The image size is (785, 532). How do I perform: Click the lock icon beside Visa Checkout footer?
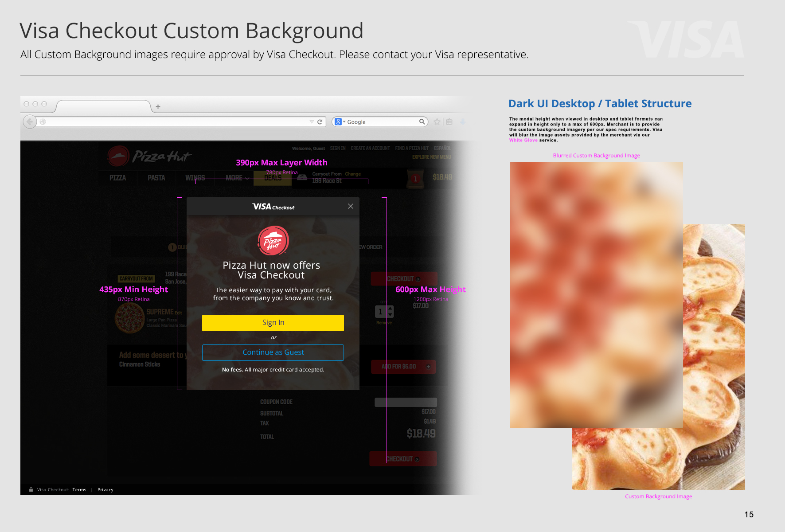(31, 490)
